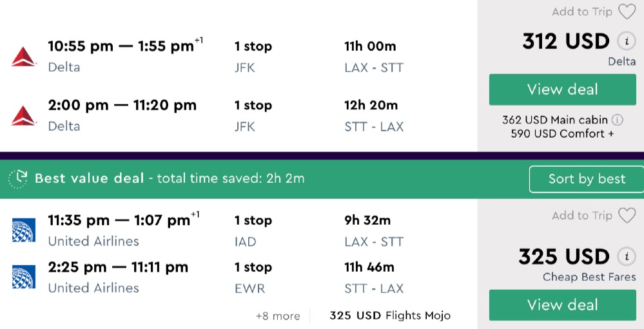
Task: Select the 590 USD Comfort + fare
Action: pos(562,134)
